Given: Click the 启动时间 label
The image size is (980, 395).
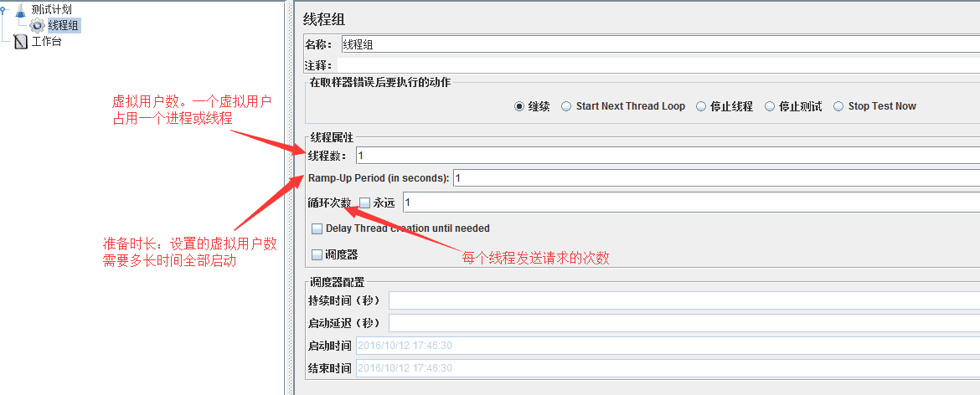Looking at the screenshot, I should [x=329, y=346].
